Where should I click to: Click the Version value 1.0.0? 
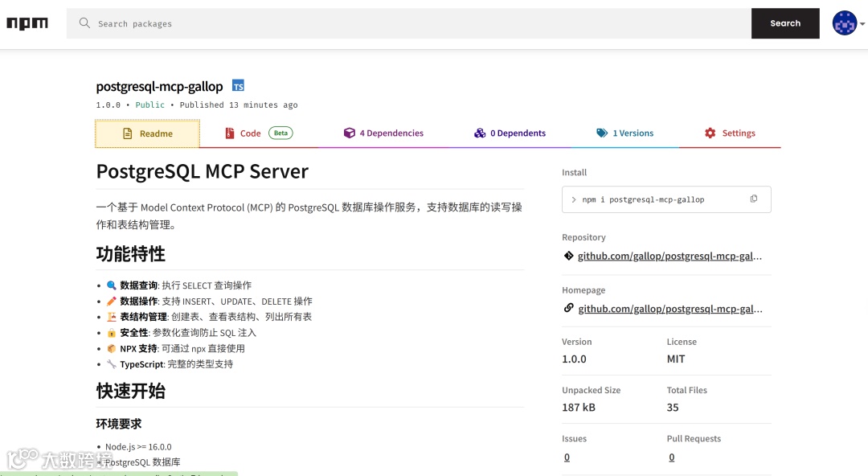pos(574,359)
